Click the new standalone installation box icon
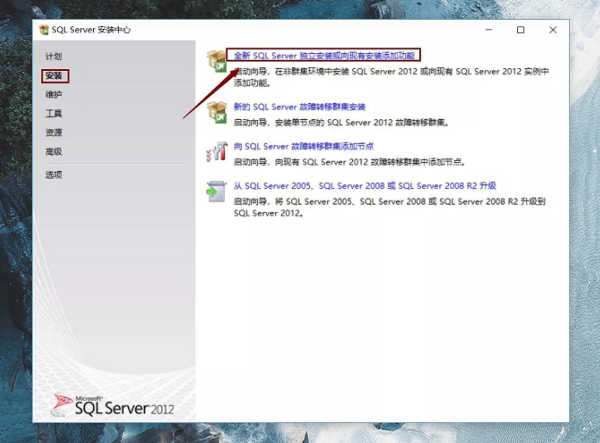This screenshot has width=600, height=443. click(214, 63)
